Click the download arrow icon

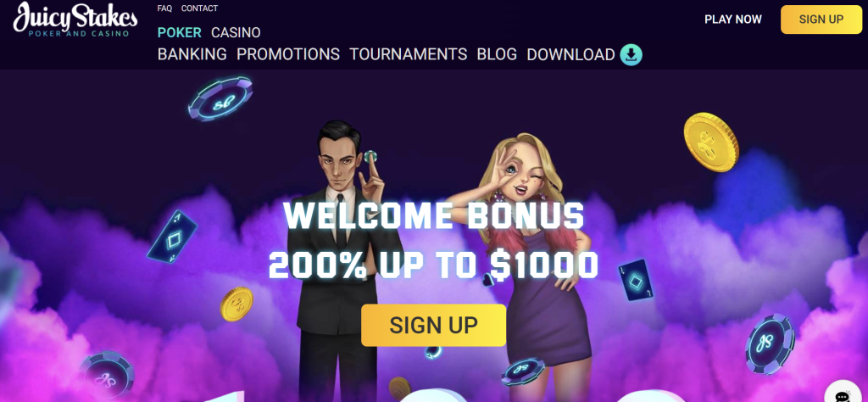pyautogui.click(x=631, y=55)
